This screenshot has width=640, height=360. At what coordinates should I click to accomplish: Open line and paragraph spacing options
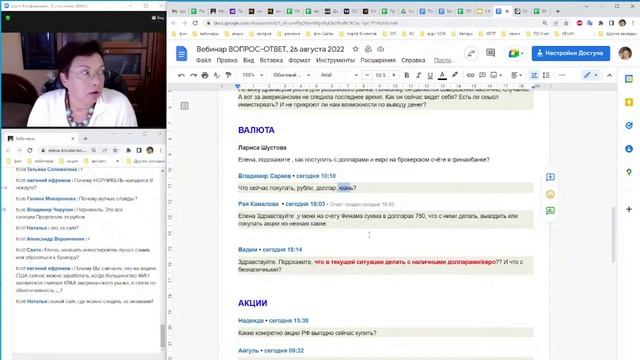pyautogui.click(x=546, y=75)
